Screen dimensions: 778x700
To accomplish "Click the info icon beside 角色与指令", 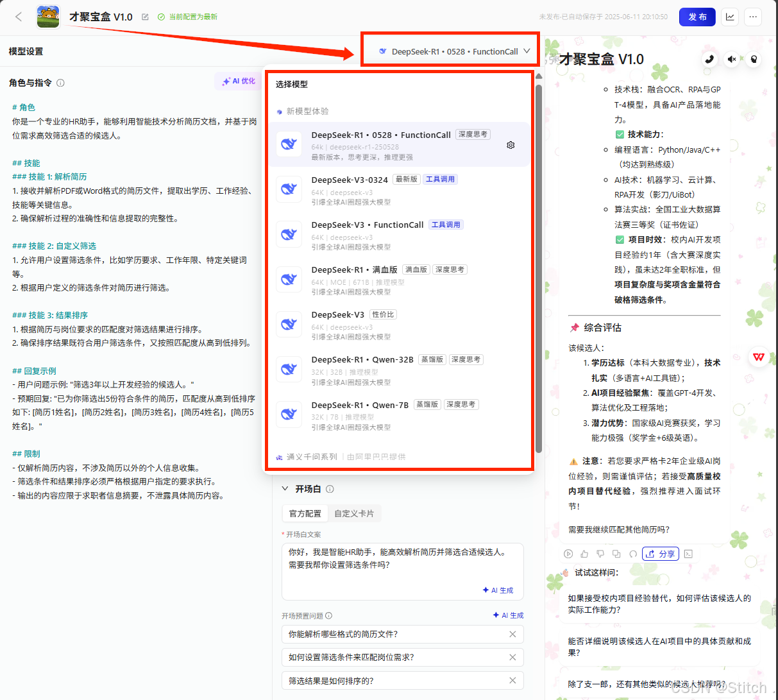I will (x=60, y=83).
